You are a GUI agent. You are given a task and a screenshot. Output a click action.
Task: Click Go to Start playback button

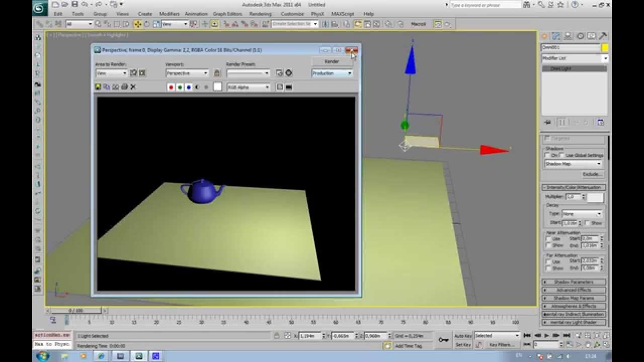tap(527, 335)
